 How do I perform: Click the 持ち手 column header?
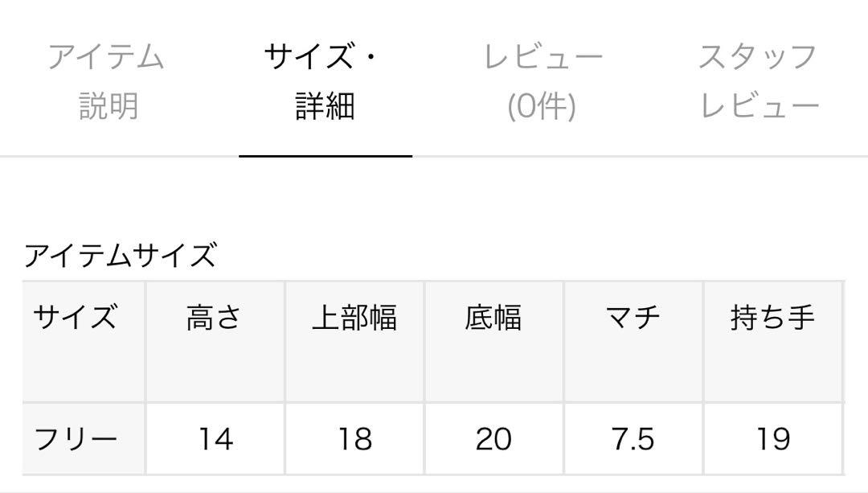pyautogui.click(x=773, y=318)
